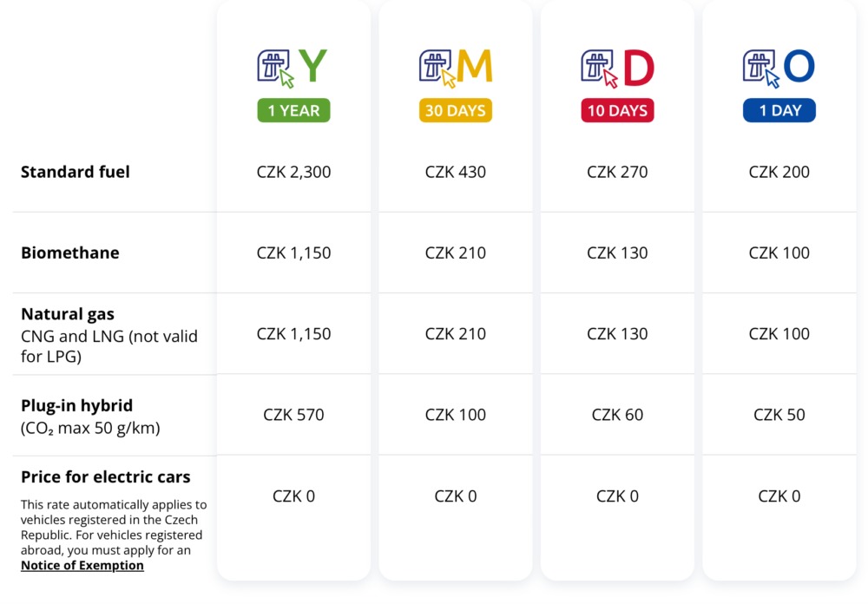Click the CZK 200 one-day standard price
Viewport: 868px width, 604px height.
click(x=779, y=172)
